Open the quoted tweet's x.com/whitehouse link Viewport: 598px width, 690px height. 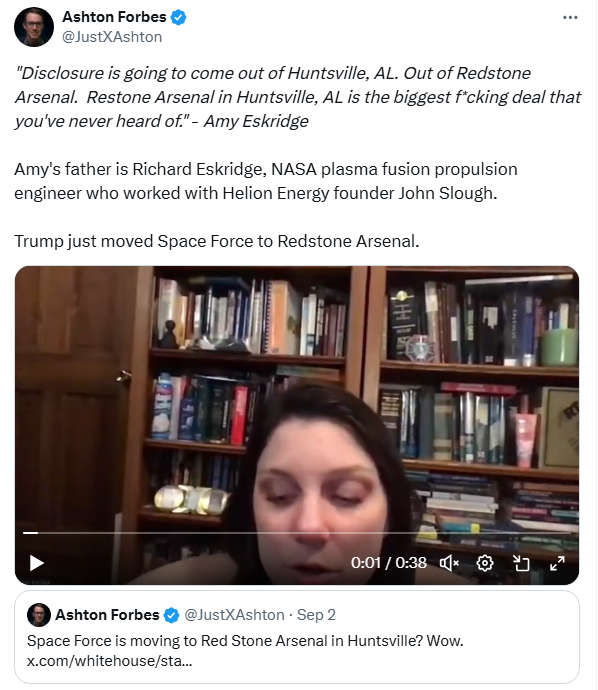pos(110,661)
